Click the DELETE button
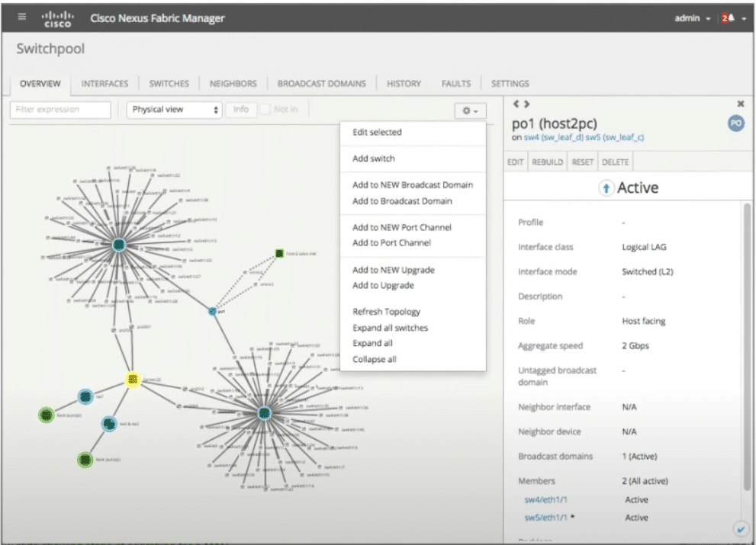 click(615, 162)
